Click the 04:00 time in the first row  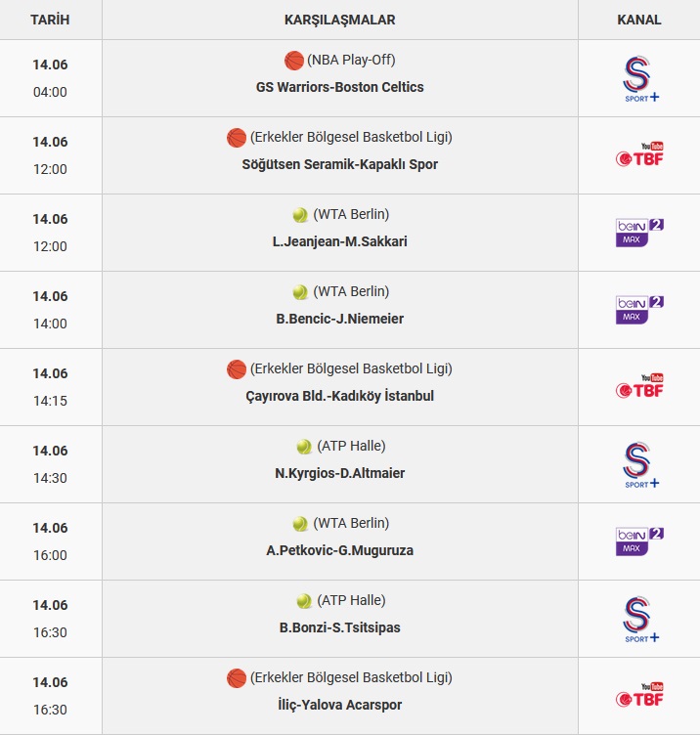pyautogui.click(x=50, y=92)
